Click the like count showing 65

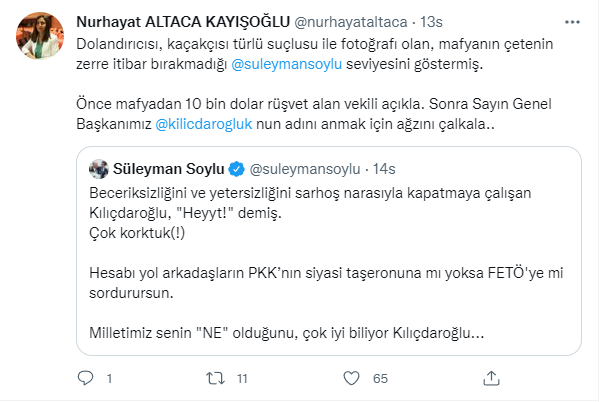(x=379, y=380)
